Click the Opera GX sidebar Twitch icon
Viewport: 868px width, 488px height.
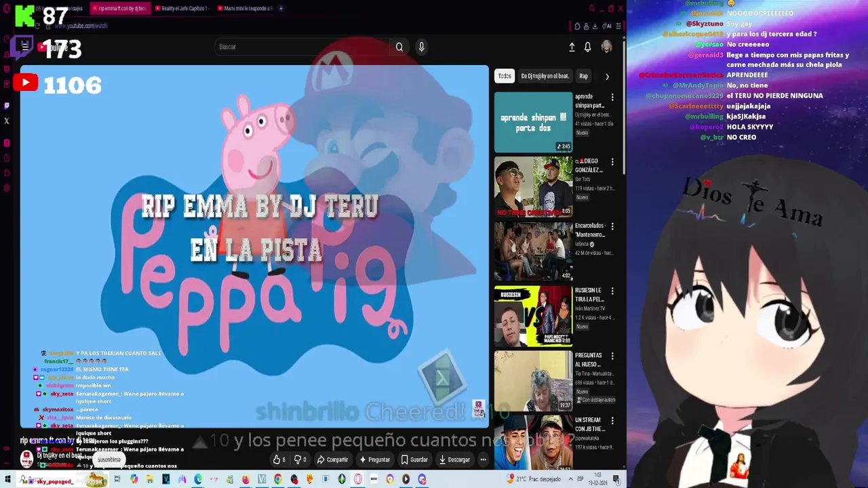[7, 106]
